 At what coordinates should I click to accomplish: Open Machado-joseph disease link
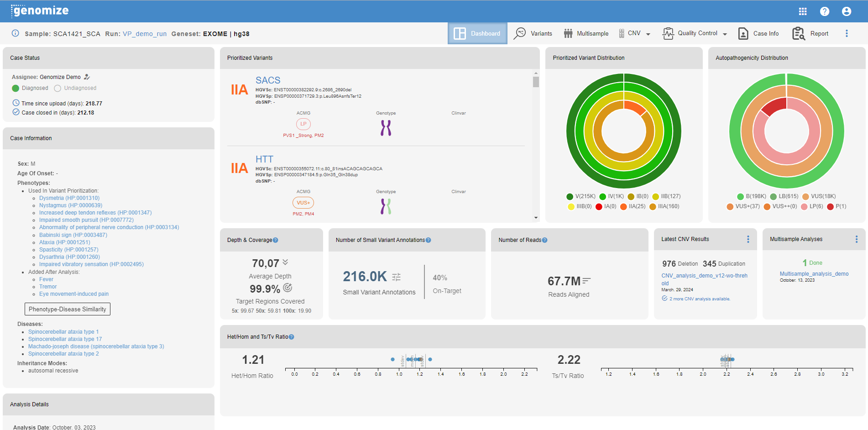tap(96, 346)
